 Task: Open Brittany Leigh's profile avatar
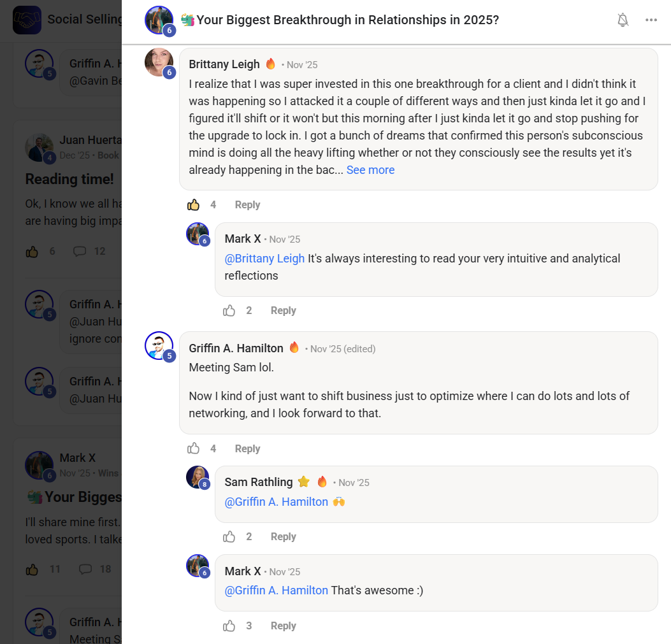click(x=158, y=62)
